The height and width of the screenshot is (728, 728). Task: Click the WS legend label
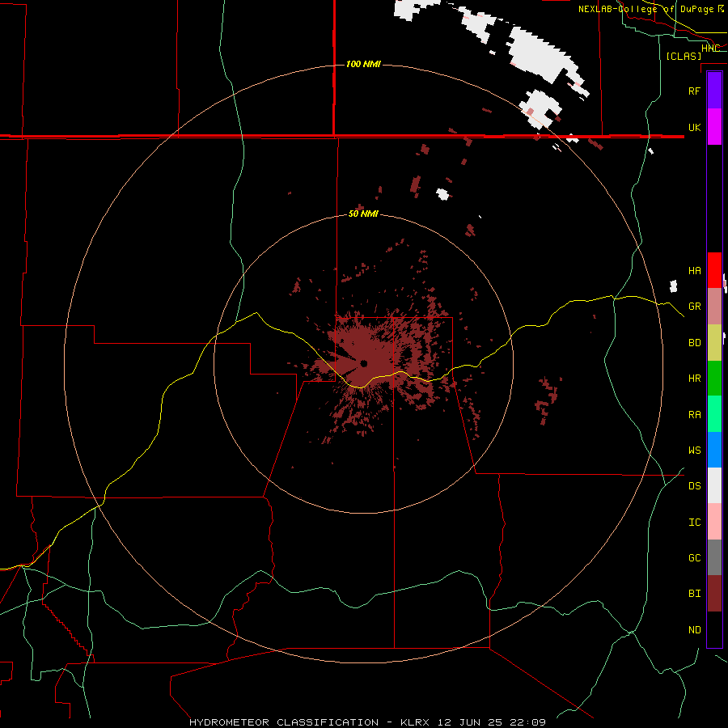(694, 451)
